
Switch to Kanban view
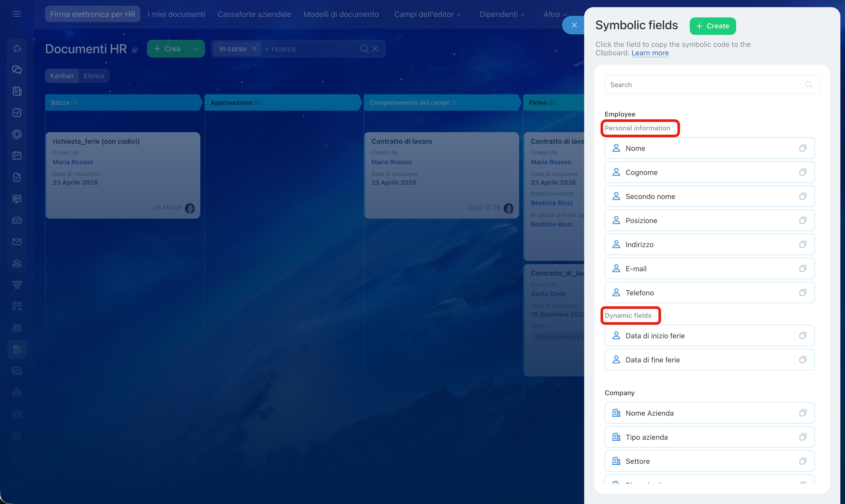point(62,76)
